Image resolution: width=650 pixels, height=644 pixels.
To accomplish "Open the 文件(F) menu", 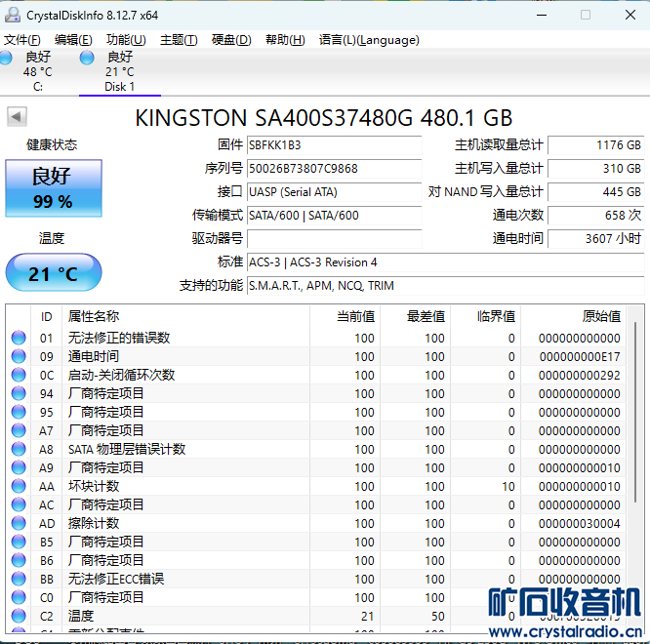I will pyautogui.click(x=22, y=40).
